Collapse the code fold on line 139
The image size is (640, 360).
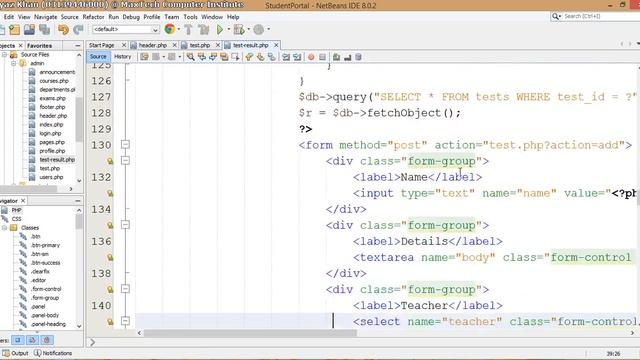[x=125, y=289]
